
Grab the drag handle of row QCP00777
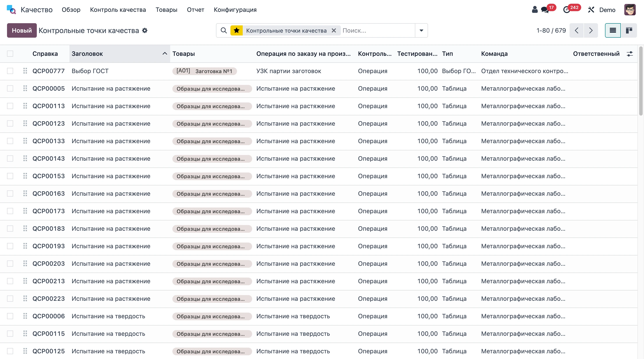(25, 71)
